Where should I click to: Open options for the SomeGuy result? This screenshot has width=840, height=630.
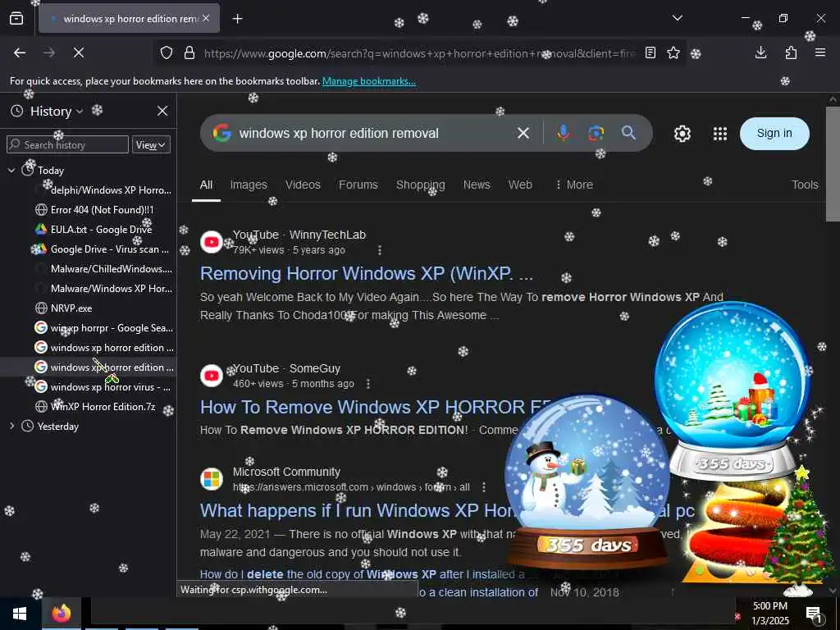368,384
